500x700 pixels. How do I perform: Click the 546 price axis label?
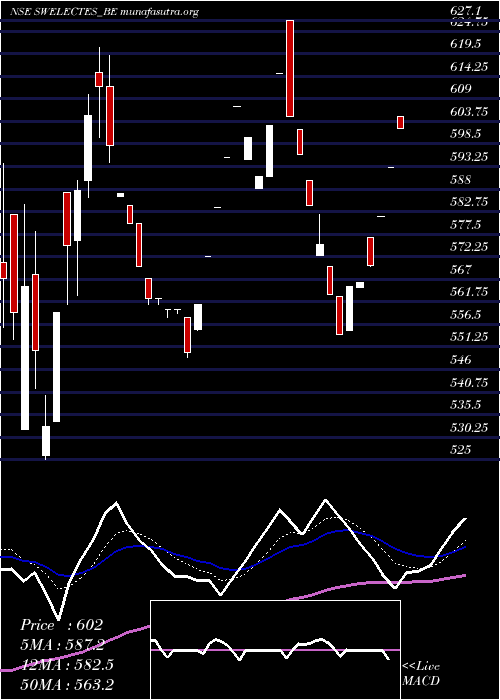click(461, 360)
